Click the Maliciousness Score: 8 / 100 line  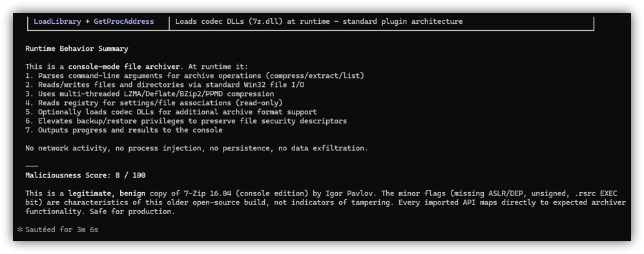tap(85, 175)
